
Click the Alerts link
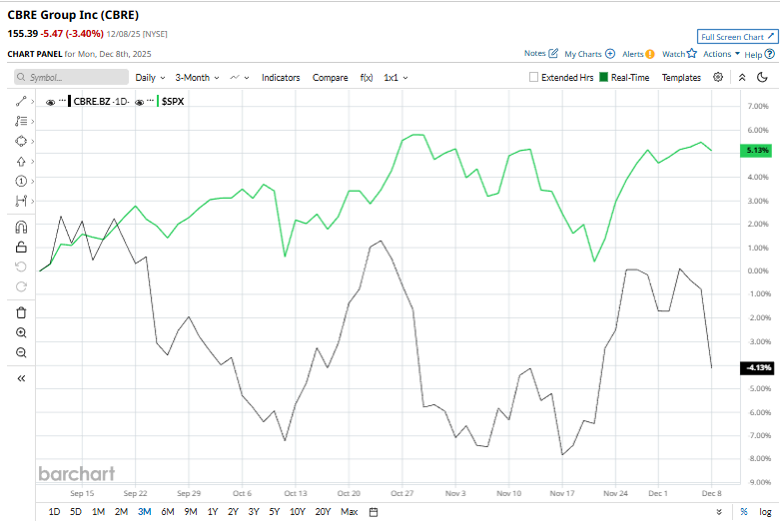[x=633, y=54]
